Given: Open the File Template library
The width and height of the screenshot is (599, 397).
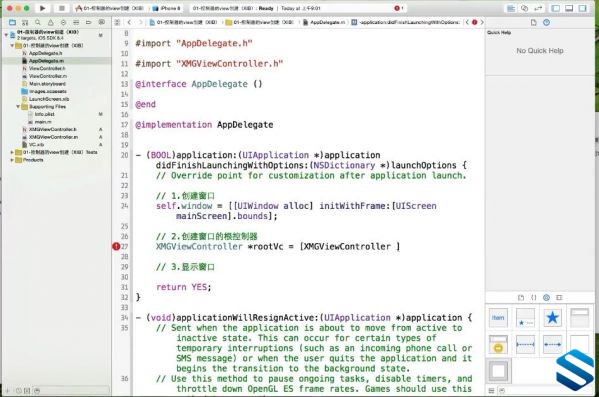Looking at the screenshot, I should 521,298.
